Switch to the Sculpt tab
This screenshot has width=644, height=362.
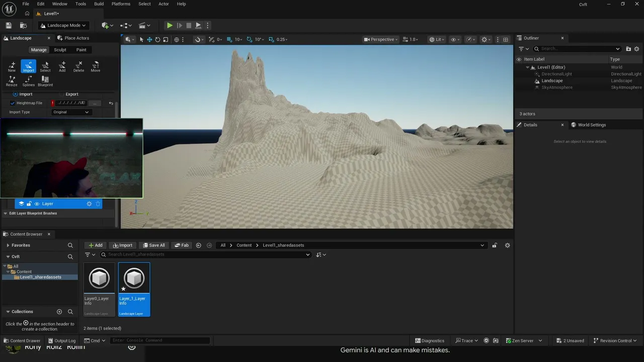(60, 50)
